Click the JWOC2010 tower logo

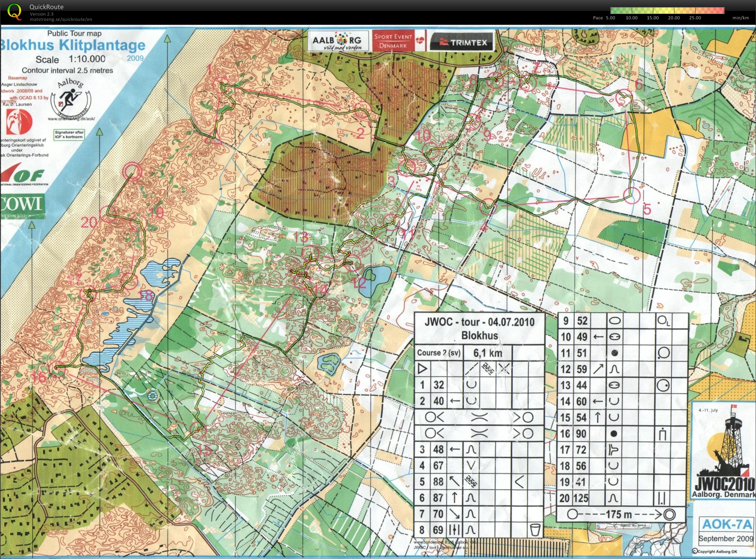[x=724, y=450]
